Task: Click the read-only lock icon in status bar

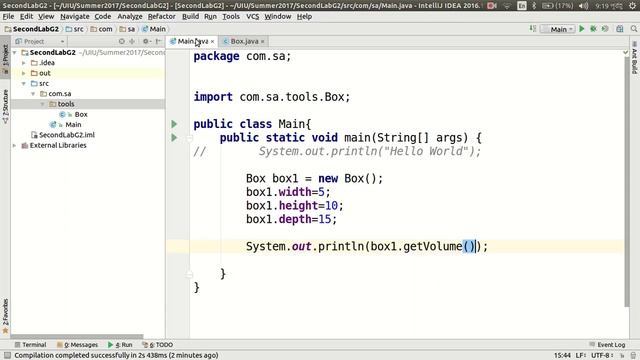Action: point(622,356)
